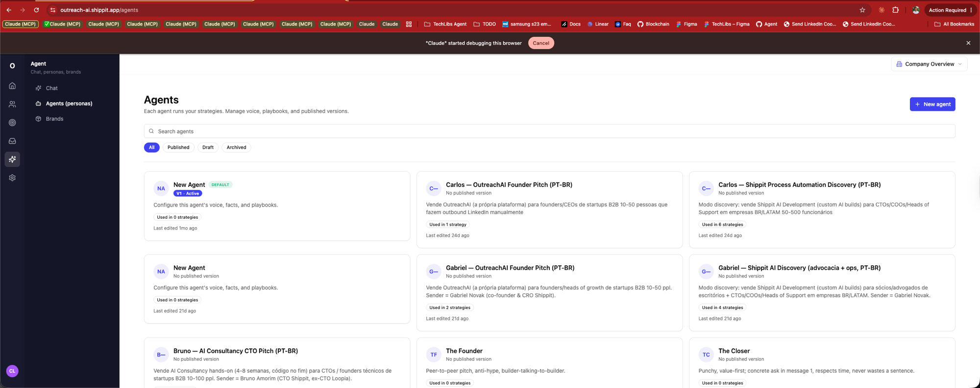Click the Used in 6 strategies tag

(x=722, y=225)
